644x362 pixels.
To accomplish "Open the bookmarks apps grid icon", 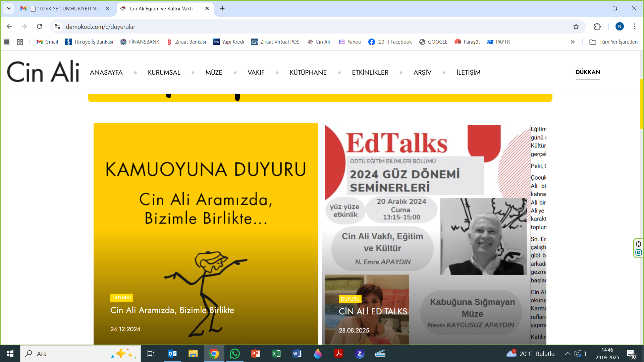I will point(20,42).
